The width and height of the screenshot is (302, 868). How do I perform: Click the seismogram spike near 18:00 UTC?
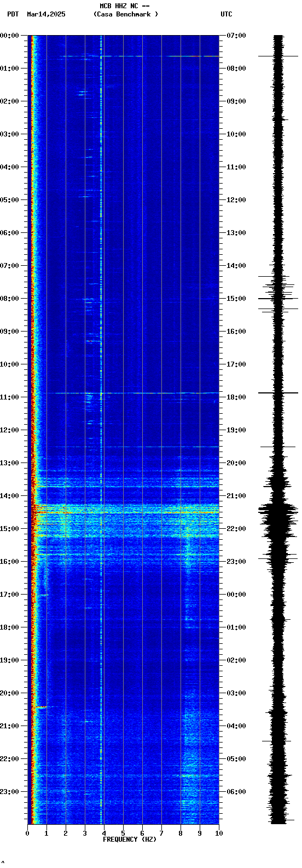(x=278, y=393)
